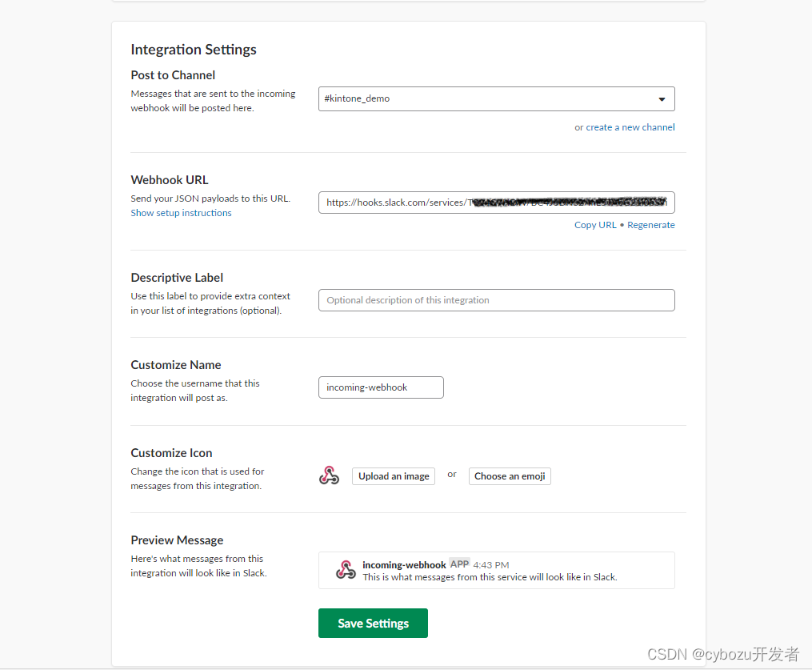Click the Regenerate link
Image resolution: width=812 pixels, height=670 pixels.
[x=651, y=225]
